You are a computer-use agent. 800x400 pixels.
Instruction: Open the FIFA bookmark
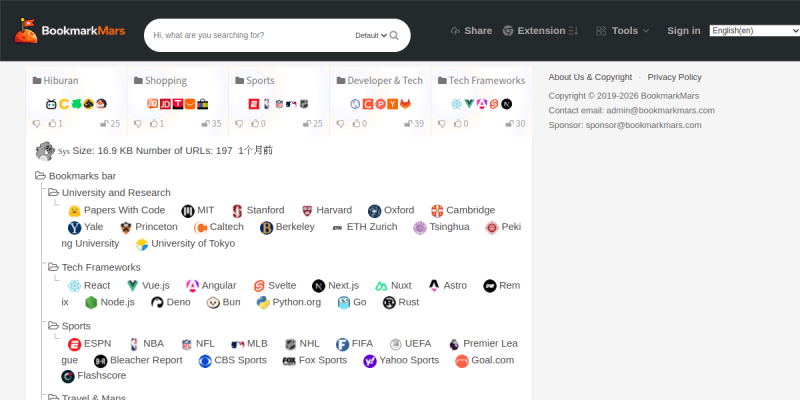355,344
